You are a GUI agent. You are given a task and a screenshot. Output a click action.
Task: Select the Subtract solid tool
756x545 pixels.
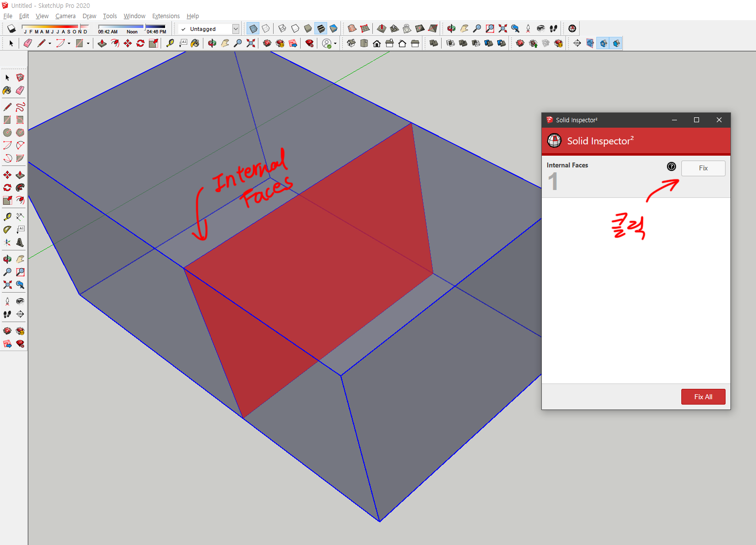476,43
